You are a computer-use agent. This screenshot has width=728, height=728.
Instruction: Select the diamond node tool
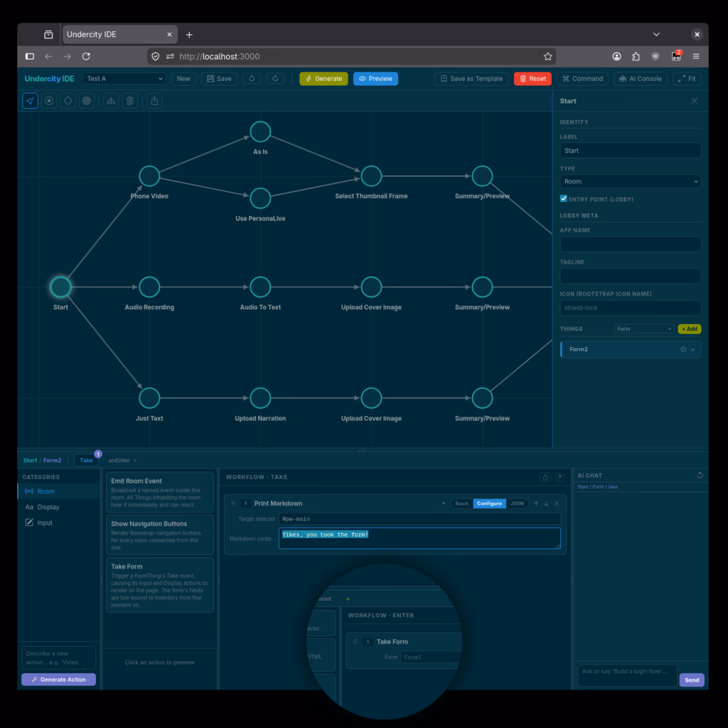click(68, 100)
